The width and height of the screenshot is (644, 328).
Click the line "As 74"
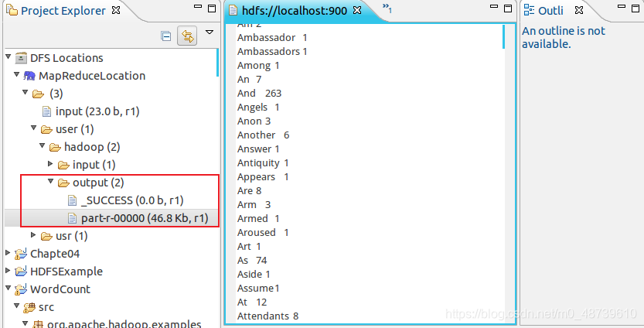(x=252, y=261)
